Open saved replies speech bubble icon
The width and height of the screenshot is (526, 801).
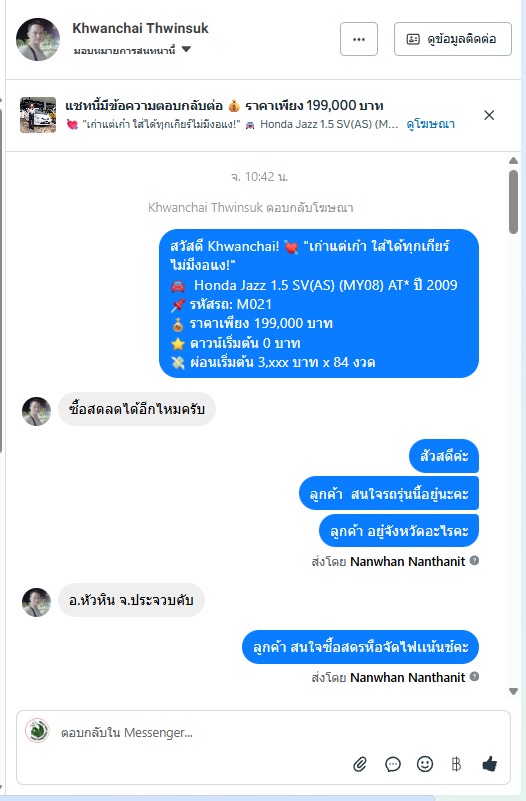393,764
